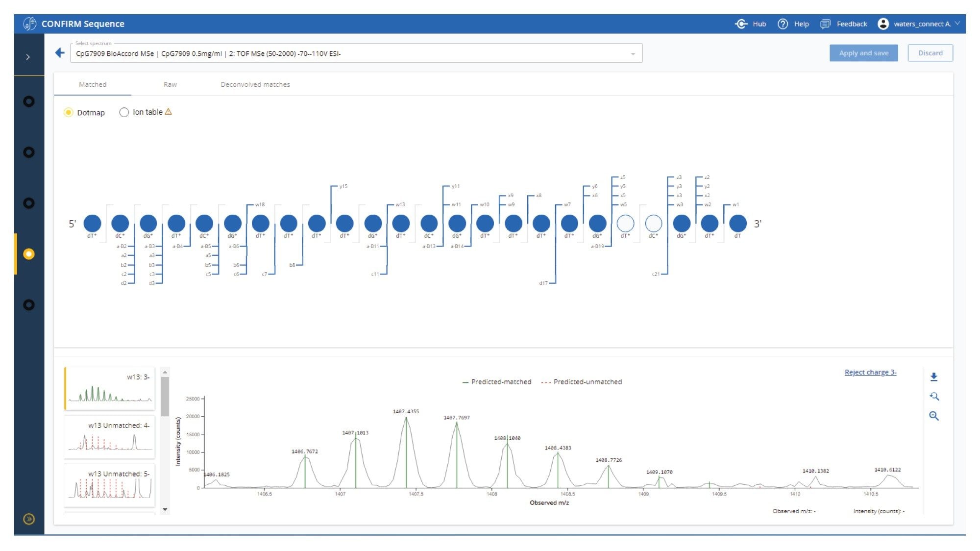Go to the second sidebar step circle
Screen dimensions: 980x551
[29, 152]
